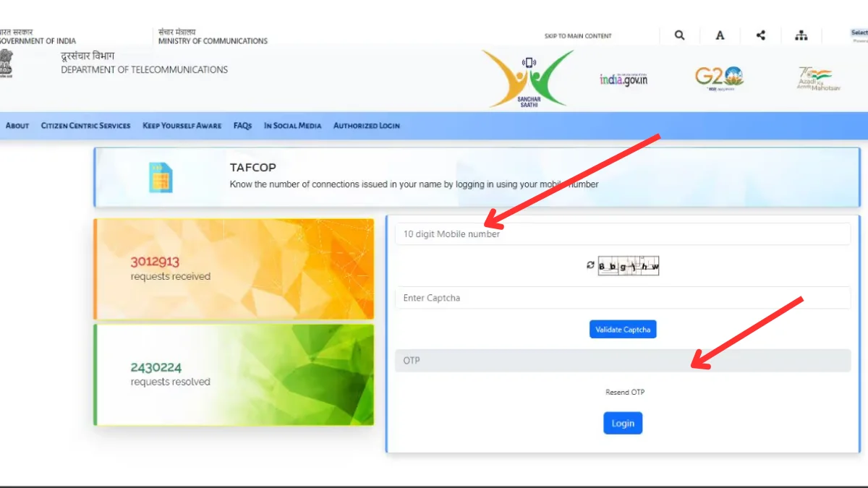Go to the FAQs page
Screen dimensions: 868x488
242,126
